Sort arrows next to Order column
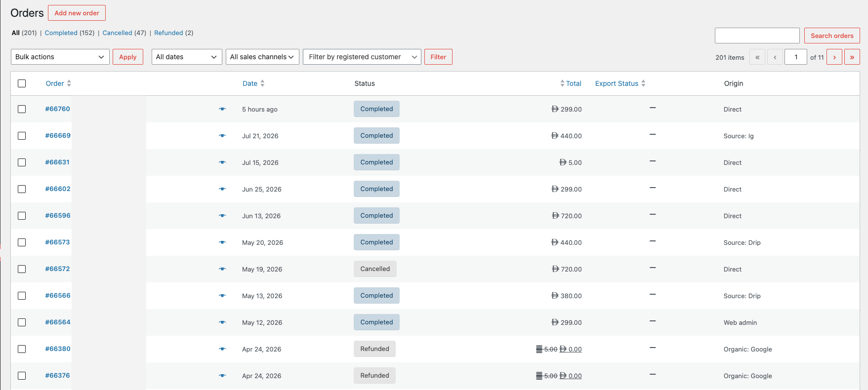Screen dimensions: 868x390 (x=69, y=83)
